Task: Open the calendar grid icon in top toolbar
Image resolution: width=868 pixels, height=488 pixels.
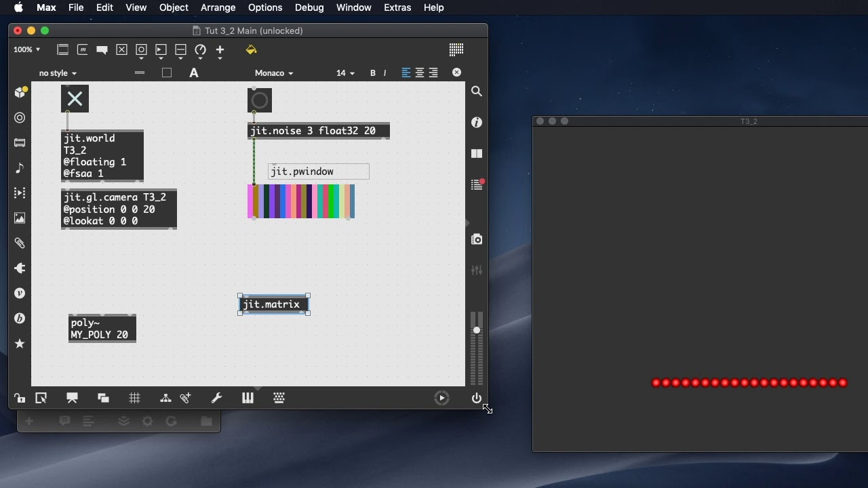Action: click(x=456, y=49)
